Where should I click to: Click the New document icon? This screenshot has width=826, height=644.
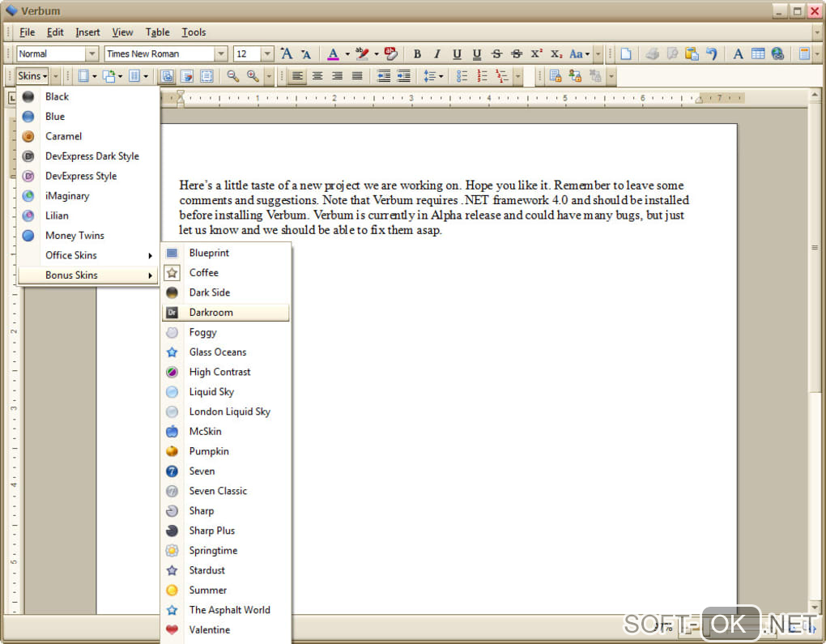tap(626, 53)
